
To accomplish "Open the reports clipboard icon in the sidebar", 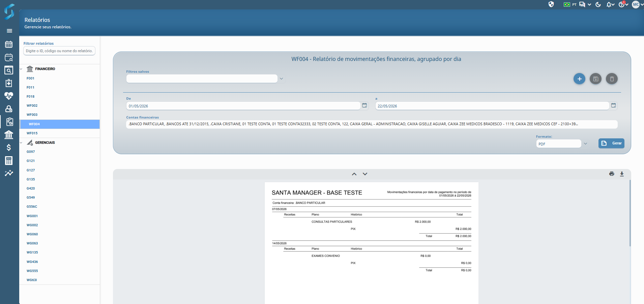I will 9,122.
